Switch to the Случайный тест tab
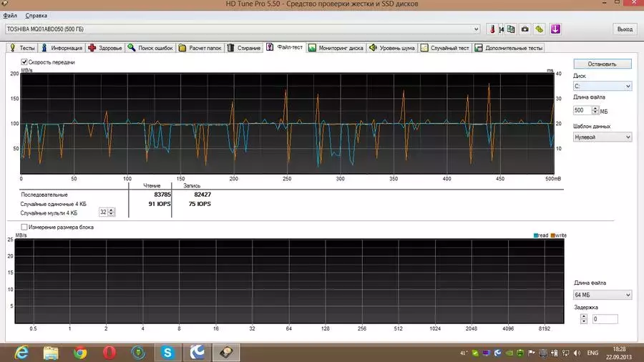 pos(444,48)
